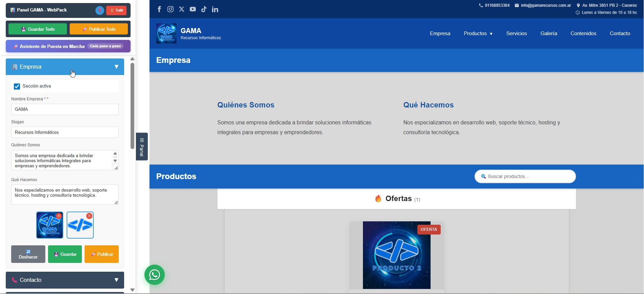Click the TikTok icon
644x294 pixels.
[x=204, y=9]
